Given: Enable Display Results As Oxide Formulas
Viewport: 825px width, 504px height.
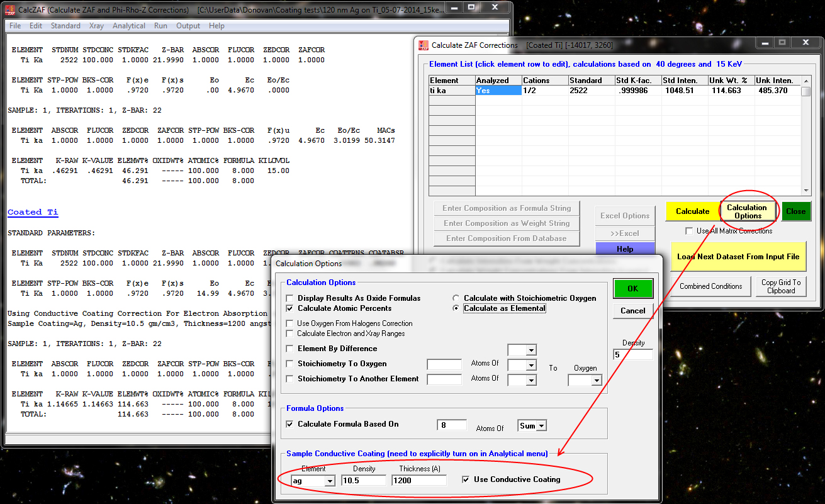Looking at the screenshot, I should coord(290,298).
